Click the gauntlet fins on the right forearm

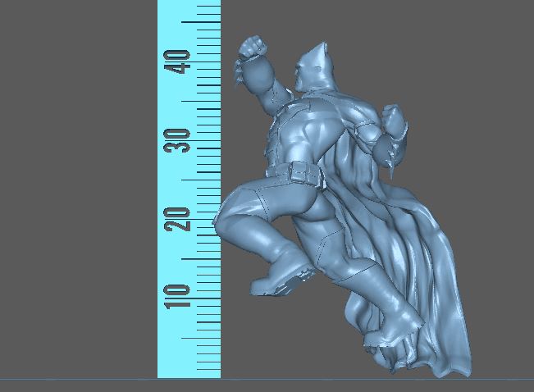click(x=395, y=160)
